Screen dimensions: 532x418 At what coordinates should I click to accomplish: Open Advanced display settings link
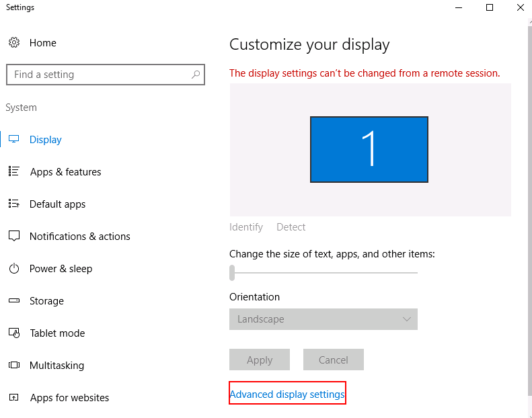coord(287,394)
